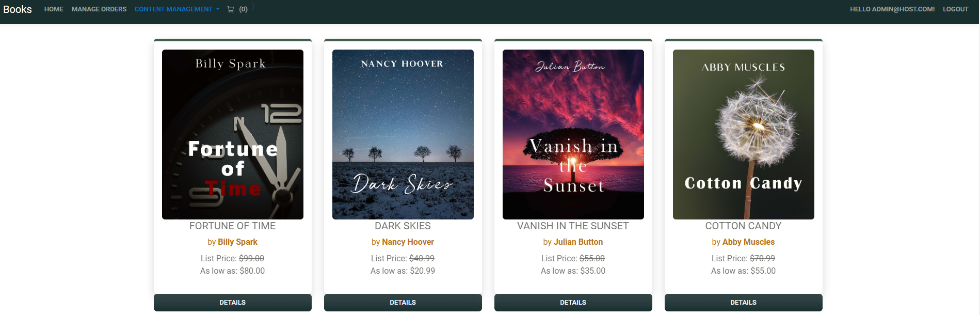Click the Books brand logo
The width and height of the screenshot is (980, 315).
click(x=18, y=9)
